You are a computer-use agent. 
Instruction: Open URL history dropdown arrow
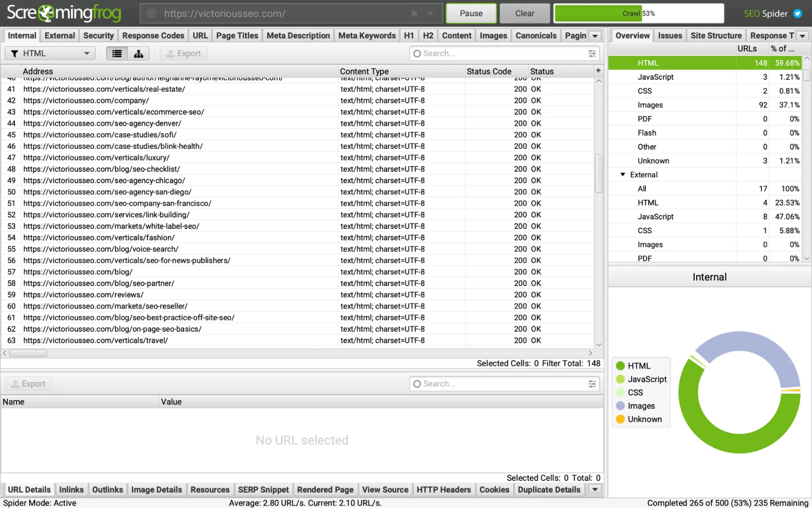point(430,13)
